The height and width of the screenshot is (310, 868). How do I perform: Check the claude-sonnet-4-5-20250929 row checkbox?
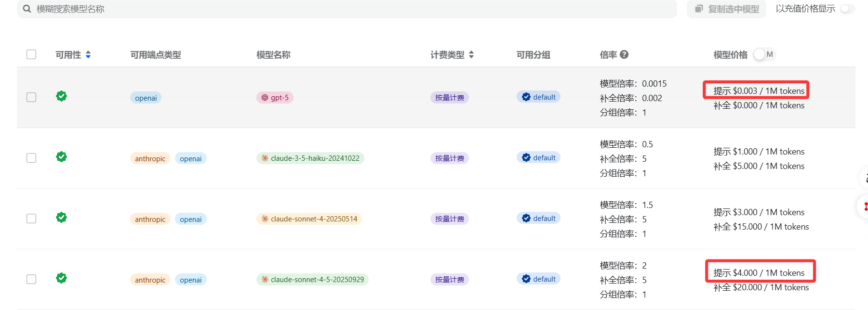click(31, 279)
